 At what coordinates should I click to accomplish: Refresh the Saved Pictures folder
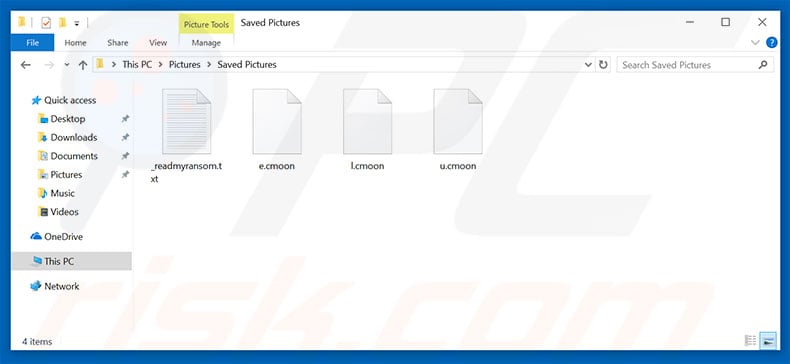click(x=603, y=65)
